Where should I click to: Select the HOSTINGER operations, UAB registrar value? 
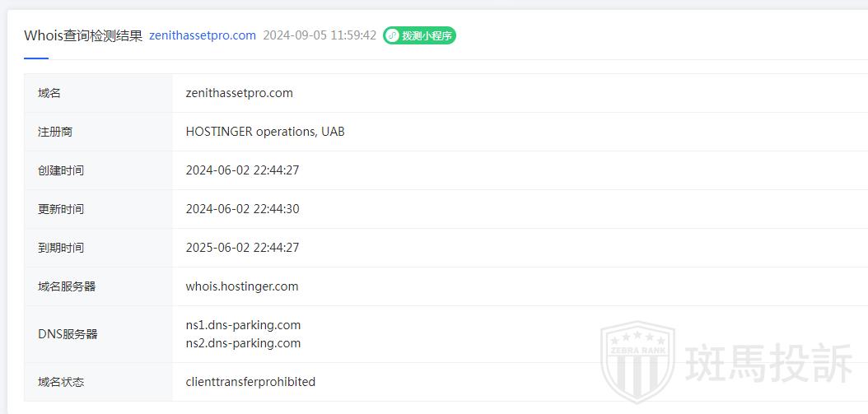point(265,132)
